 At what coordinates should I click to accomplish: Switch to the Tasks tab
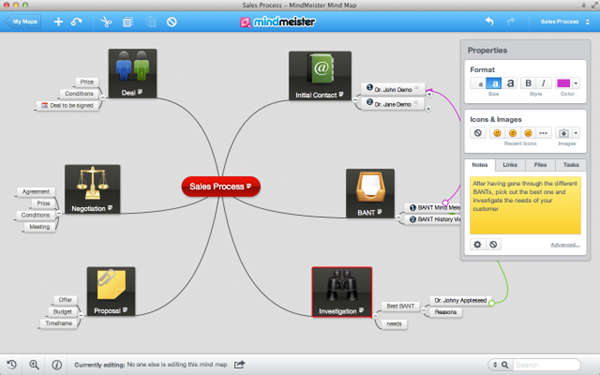point(571,165)
